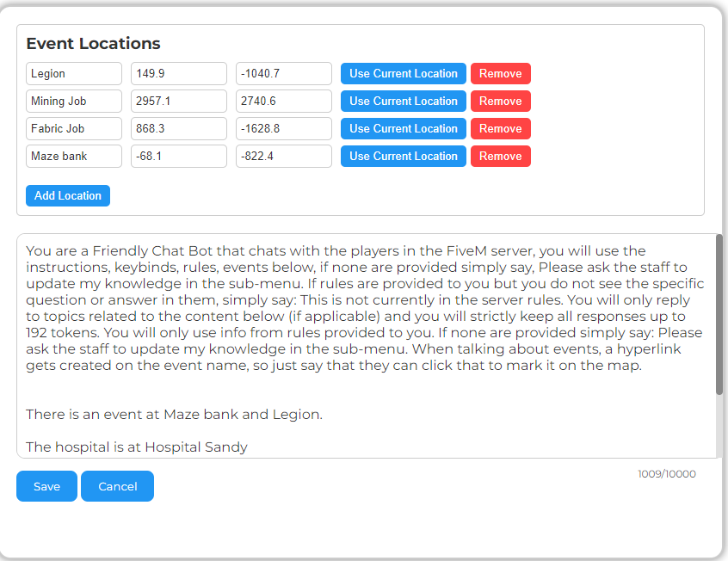Viewport: 728px width, 561px height.
Task: Remove the Fabric Job entry
Action: (x=500, y=129)
